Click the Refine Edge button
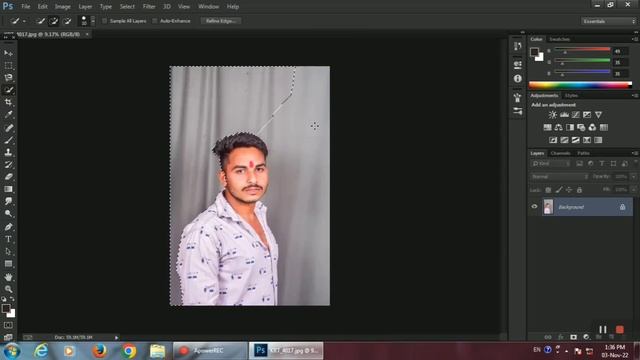Screen dimensions: 640x360 point(221,21)
